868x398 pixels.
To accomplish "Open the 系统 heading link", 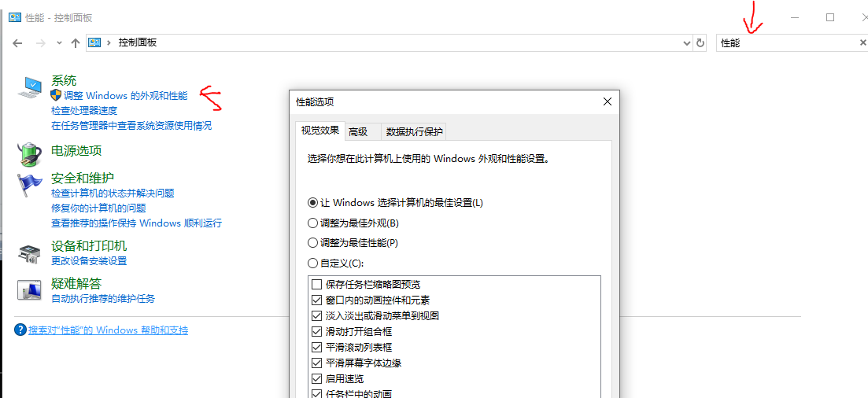I will coord(64,80).
